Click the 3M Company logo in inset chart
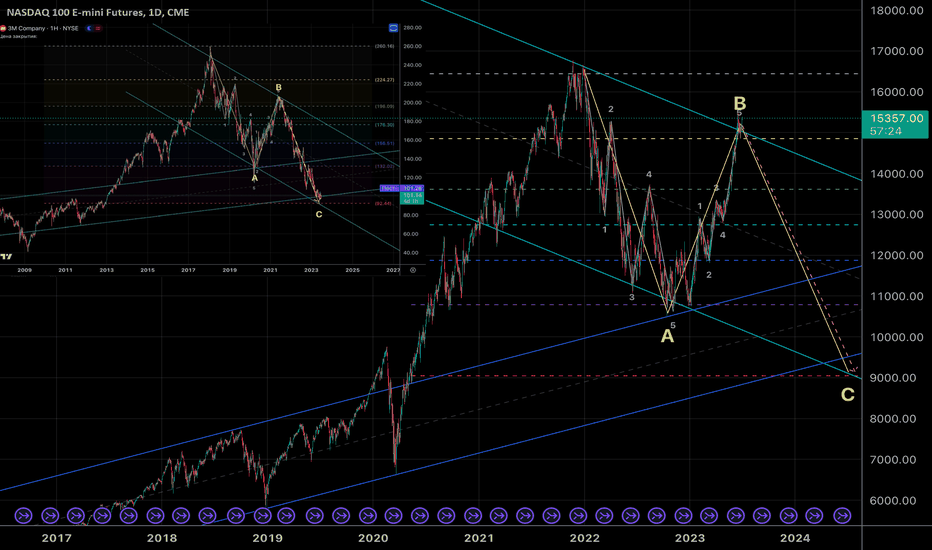The height and width of the screenshot is (550, 932). (x=3, y=28)
